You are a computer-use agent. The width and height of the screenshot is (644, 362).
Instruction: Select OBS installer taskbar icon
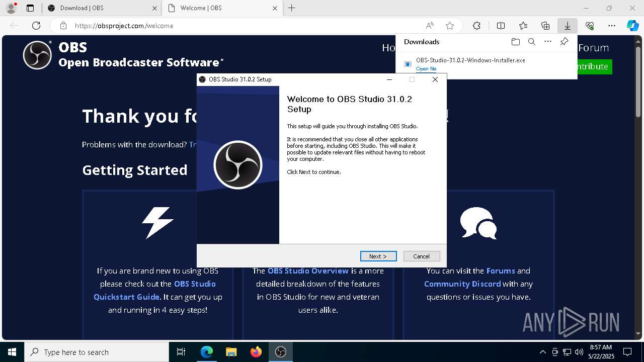click(x=280, y=352)
